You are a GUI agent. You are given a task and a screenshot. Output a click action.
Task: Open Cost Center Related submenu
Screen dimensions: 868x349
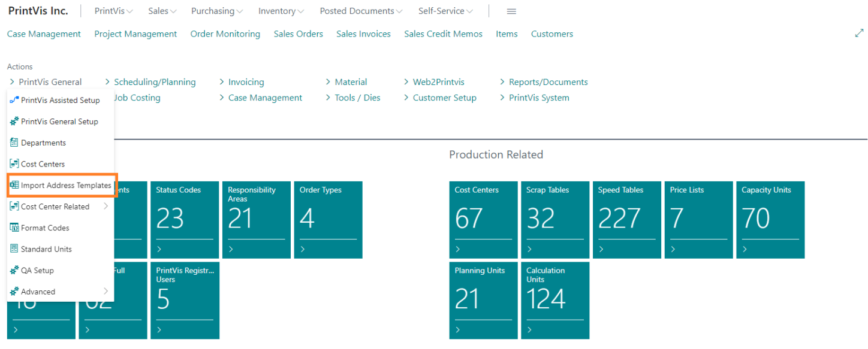(61, 207)
